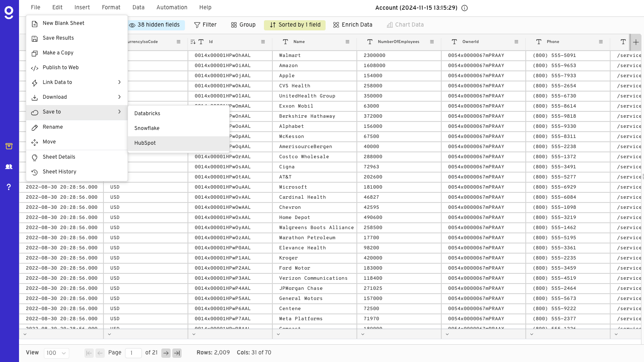Click the Group button

click(x=243, y=25)
